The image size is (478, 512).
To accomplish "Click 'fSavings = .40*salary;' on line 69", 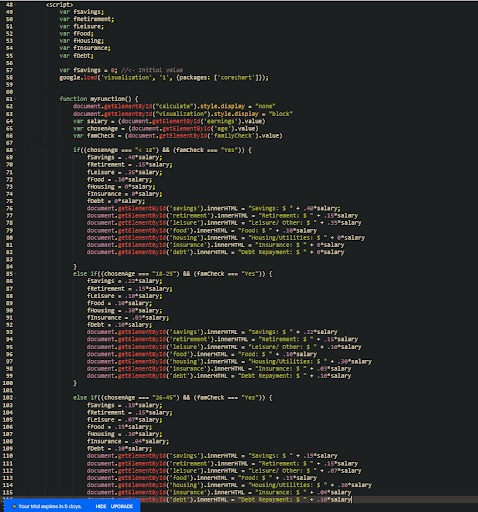I will [x=125, y=157].
